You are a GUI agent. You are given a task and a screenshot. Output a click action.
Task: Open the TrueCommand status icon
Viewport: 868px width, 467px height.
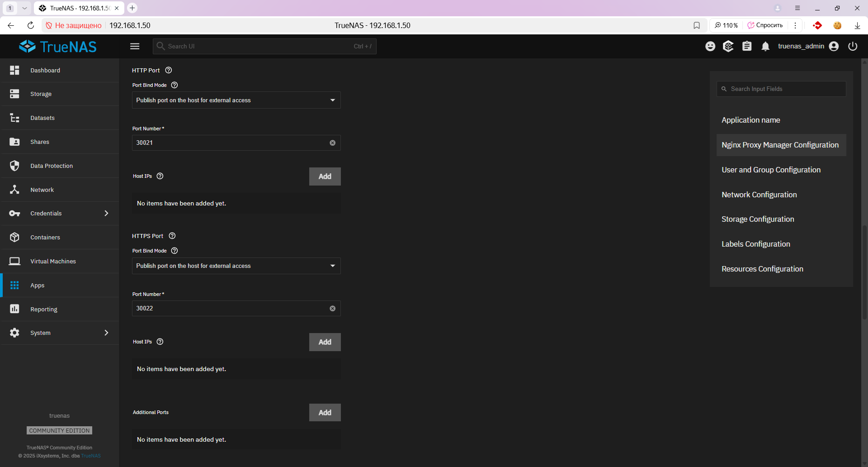[x=728, y=46]
